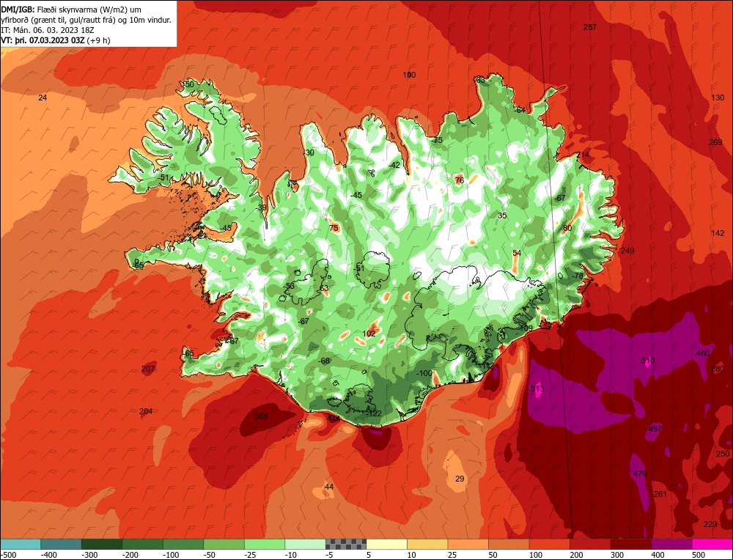
Task: Click the flux value "497" on the map
Action: tap(655, 429)
